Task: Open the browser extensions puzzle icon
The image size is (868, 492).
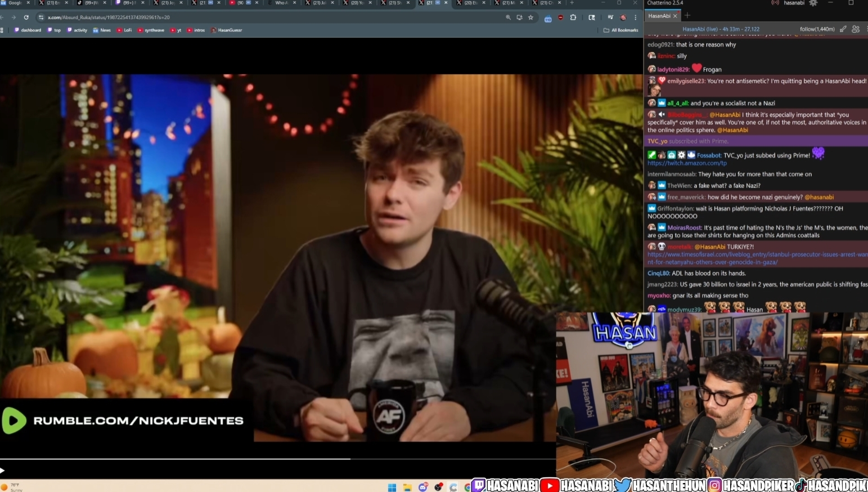Action: (x=573, y=17)
